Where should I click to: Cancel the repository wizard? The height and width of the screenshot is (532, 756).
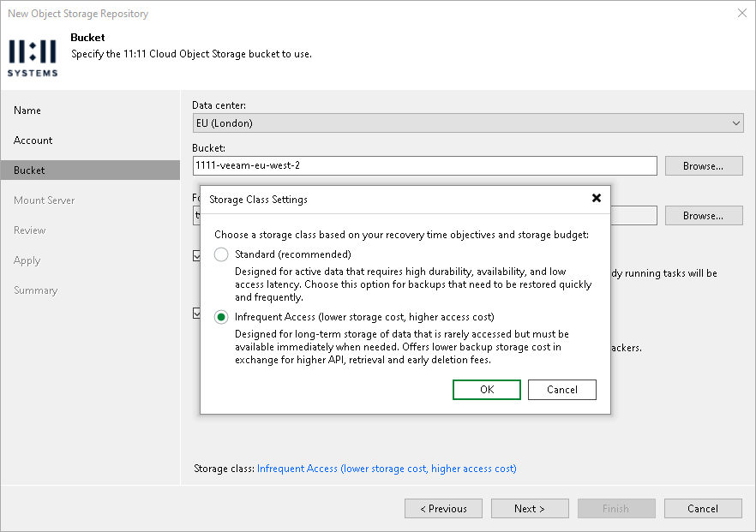pyautogui.click(x=703, y=508)
